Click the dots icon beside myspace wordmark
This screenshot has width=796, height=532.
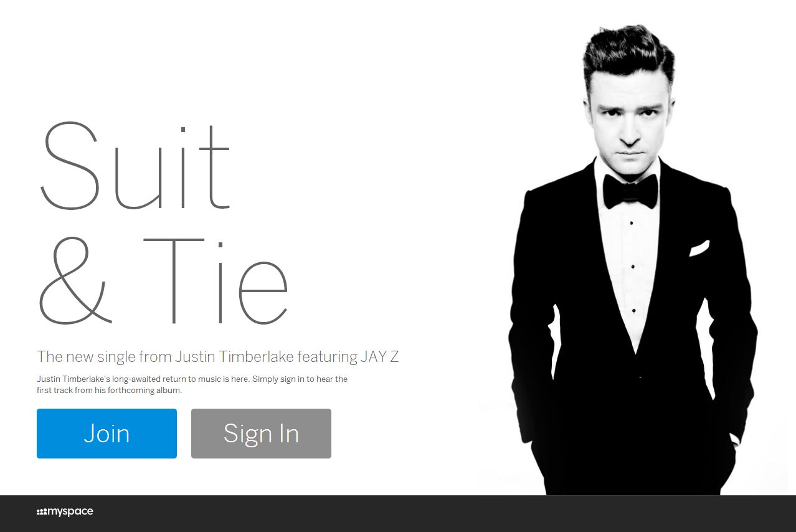pos(42,512)
